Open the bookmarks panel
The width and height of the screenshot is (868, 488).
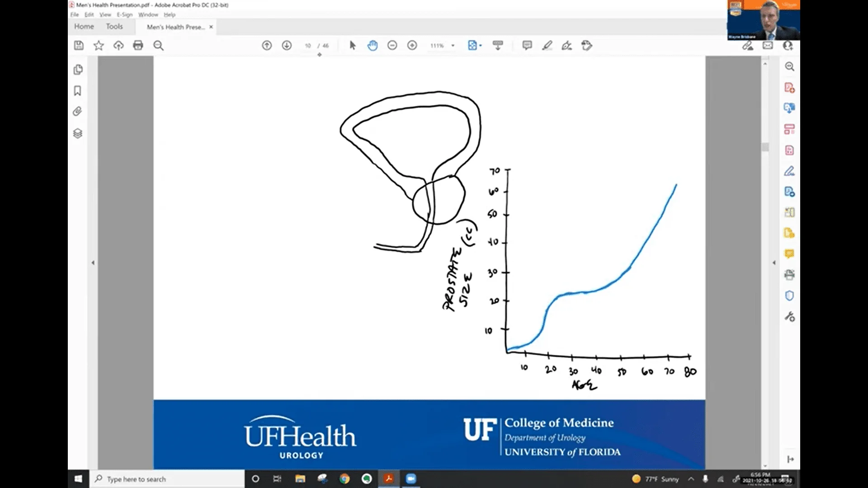point(78,91)
